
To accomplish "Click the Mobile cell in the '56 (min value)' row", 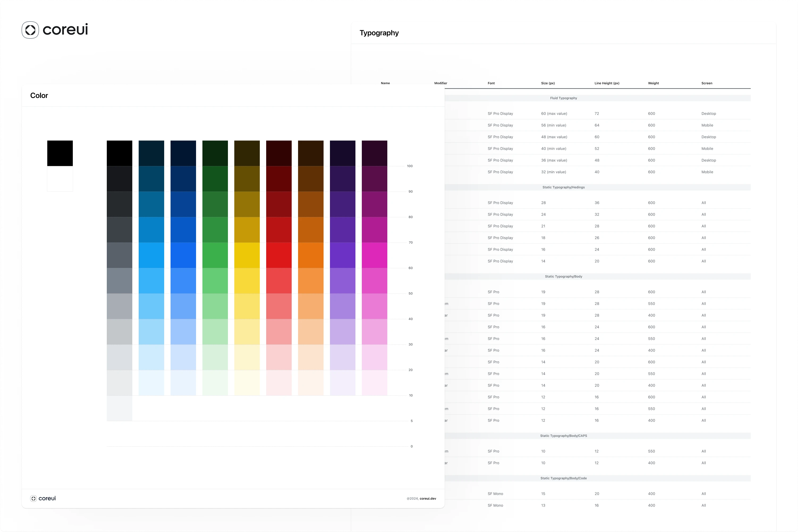I will point(707,125).
